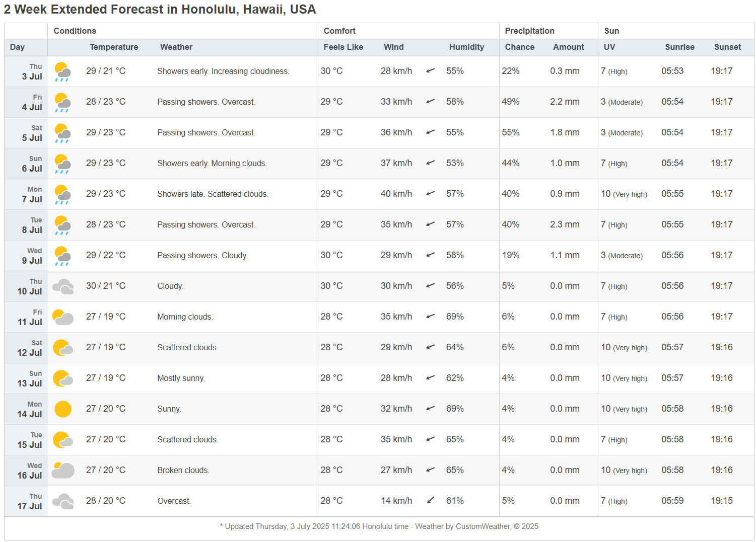756x542 pixels.
Task: Click the weather icon for Thu 3 Jul
Action: pos(62,71)
